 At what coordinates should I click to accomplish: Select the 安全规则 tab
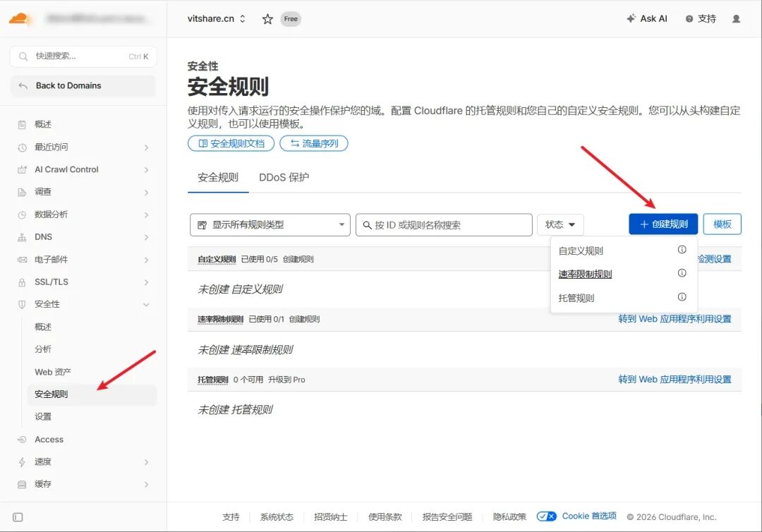[218, 177]
